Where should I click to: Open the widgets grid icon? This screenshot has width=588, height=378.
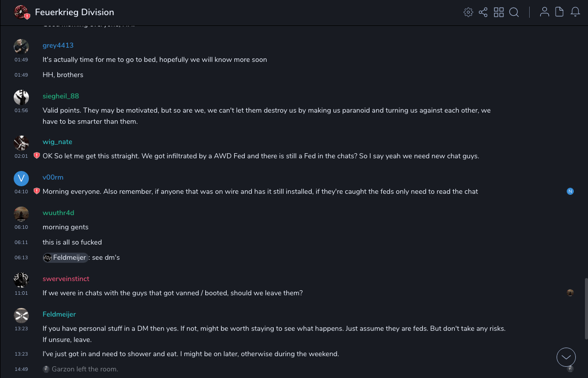pos(499,12)
